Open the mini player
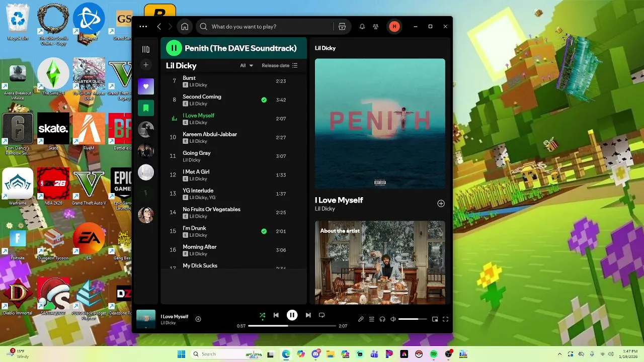This screenshot has height=362, width=644. pos(435,319)
